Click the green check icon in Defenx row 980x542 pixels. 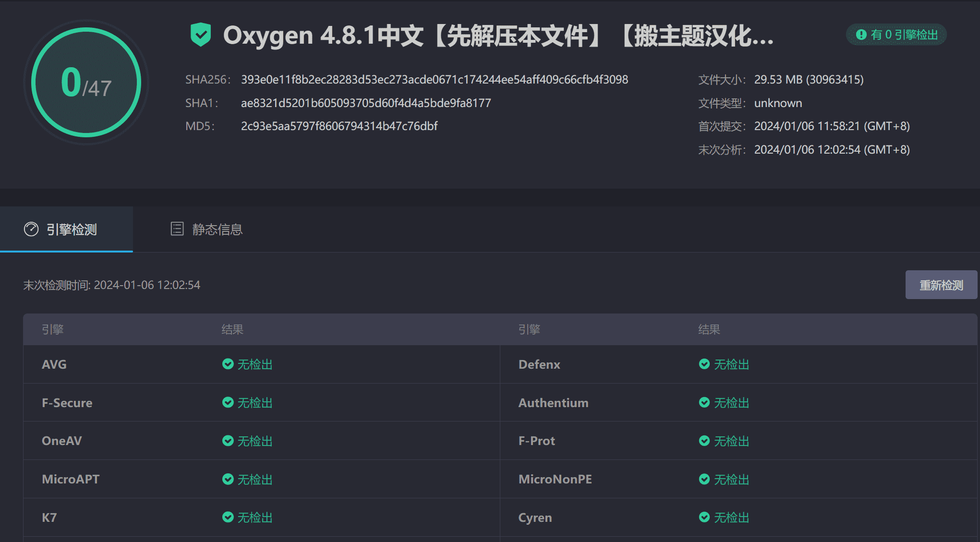(704, 364)
